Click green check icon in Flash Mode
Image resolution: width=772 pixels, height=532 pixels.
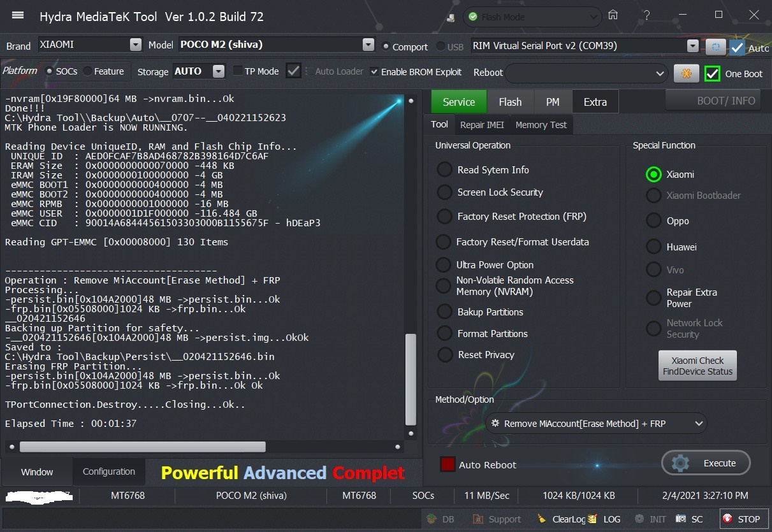coord(472,17)
